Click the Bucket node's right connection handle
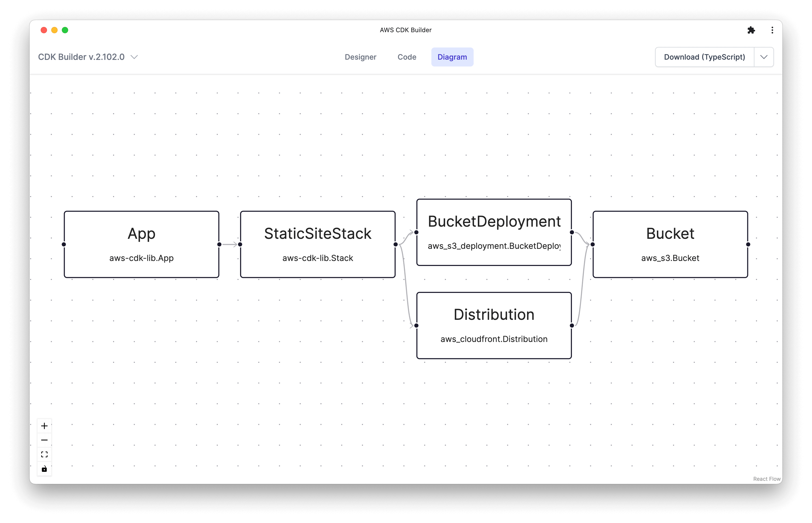The height and width of the screenshot is (523, 812). tap(748, 245)
